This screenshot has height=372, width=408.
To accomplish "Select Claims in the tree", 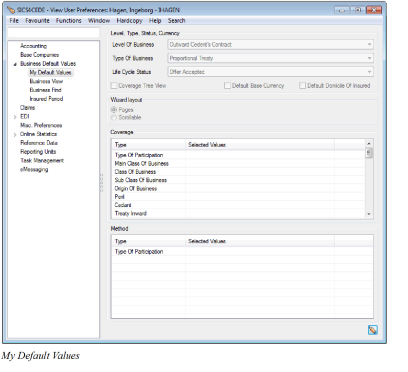I will click(x=27, y=108).
